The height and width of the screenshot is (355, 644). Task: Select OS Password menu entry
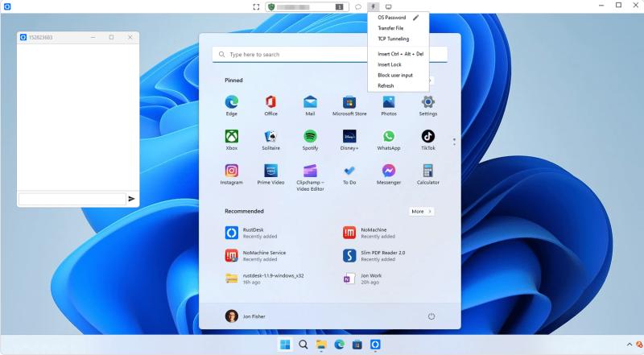(x=392, y=18)
